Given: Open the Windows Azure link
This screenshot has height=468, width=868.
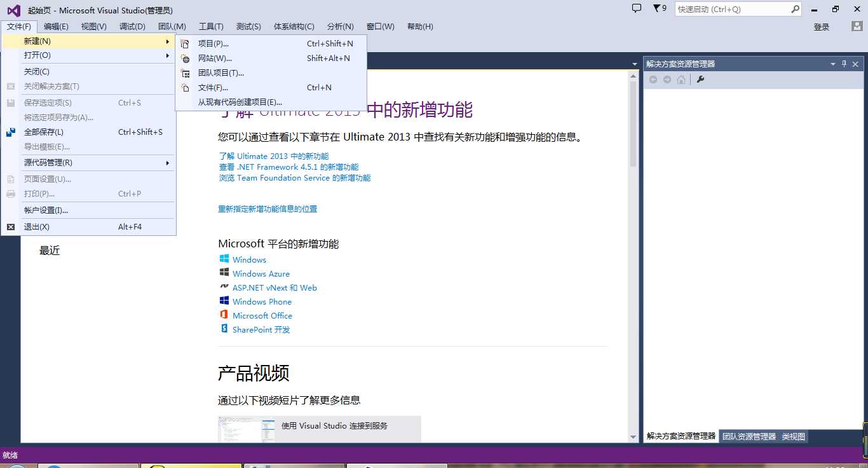Looking at the screenshot, I should coord(261,274).
